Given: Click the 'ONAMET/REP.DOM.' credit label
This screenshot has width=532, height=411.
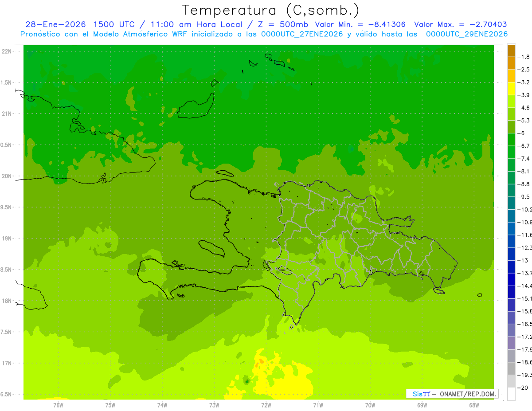Looking at the screenshot, I should (x=468, y=394).
